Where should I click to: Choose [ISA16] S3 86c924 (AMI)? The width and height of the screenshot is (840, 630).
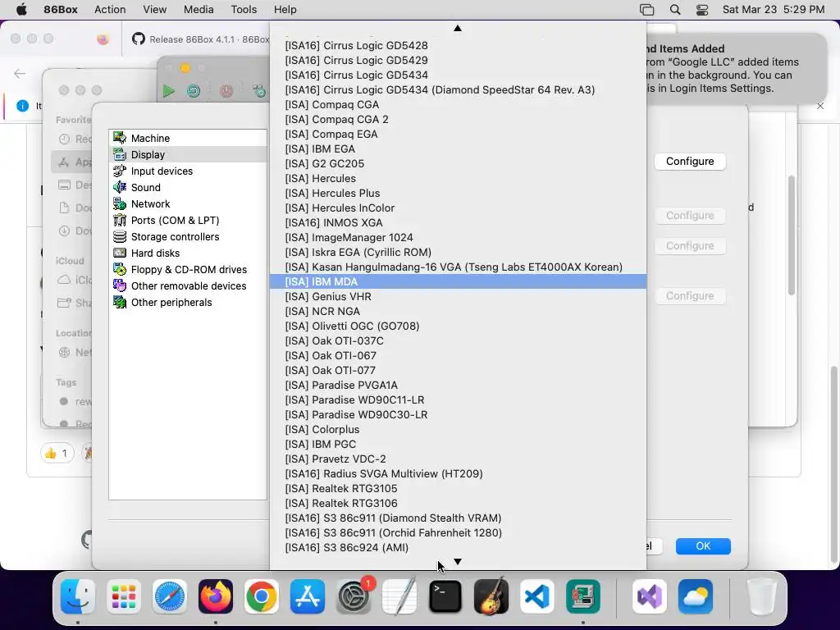(x=458, y=547)
